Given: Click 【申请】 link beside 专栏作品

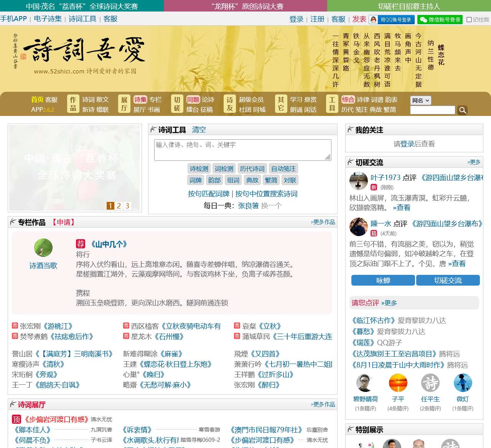Looking at the screenshot, I should coord(64,222).
